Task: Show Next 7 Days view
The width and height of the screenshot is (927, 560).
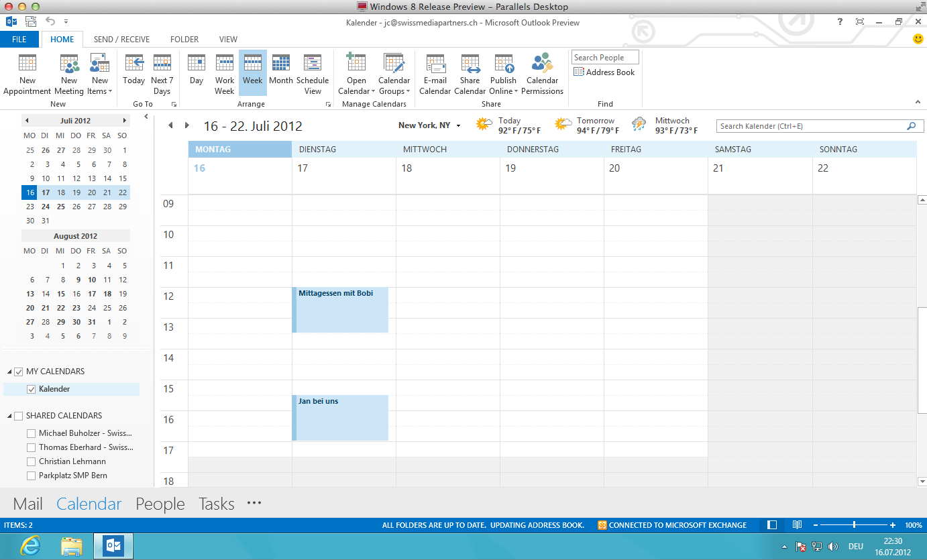Action: (x=162, y=74)
